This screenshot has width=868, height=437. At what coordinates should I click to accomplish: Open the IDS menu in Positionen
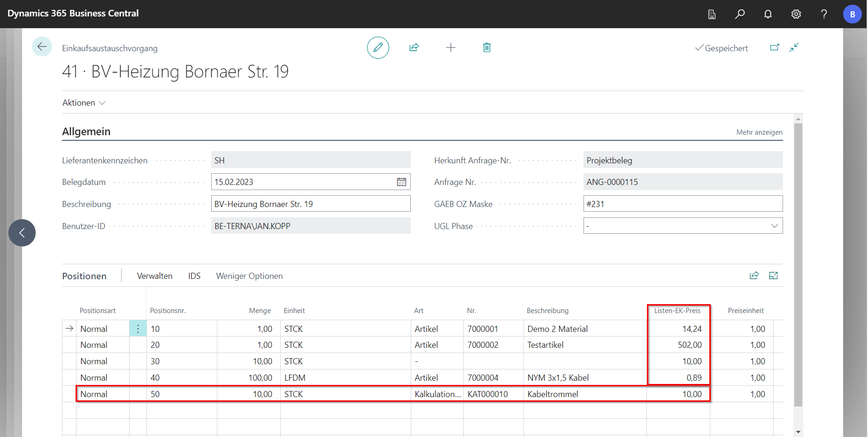194,276
